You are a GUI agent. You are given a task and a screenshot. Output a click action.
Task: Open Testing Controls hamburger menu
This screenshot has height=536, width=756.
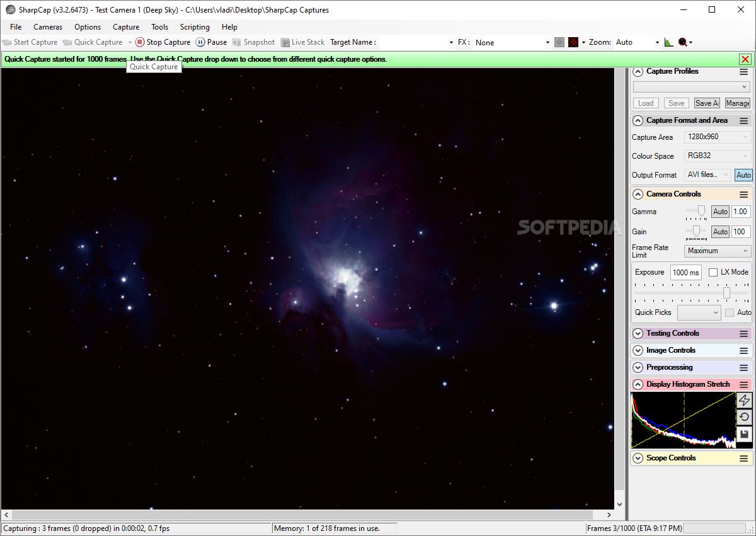744,334
